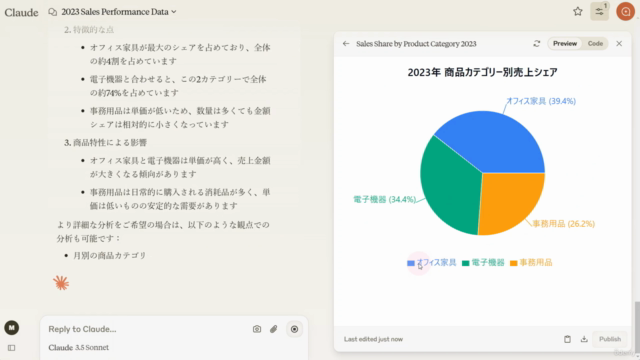640x360 pixels.
Task: Click the オフィス家具 (39.4%) chart label
Action: (541, 101)
